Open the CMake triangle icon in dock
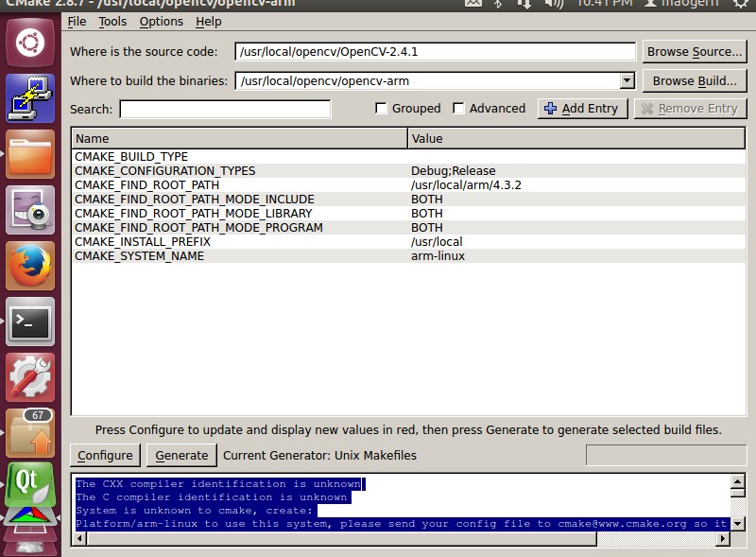756x557 pixels. [x=30, y=515]
